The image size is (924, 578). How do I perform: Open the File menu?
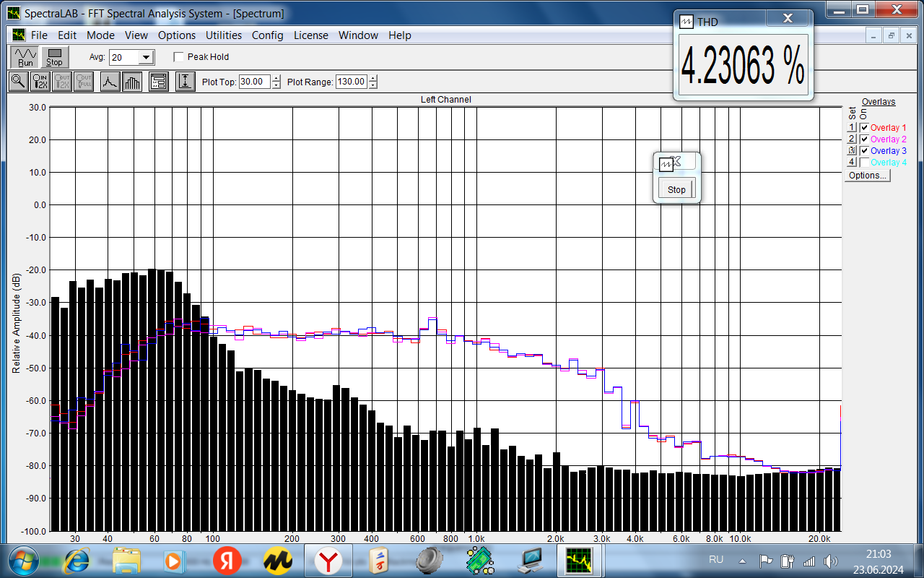click(x=39, y=35)
